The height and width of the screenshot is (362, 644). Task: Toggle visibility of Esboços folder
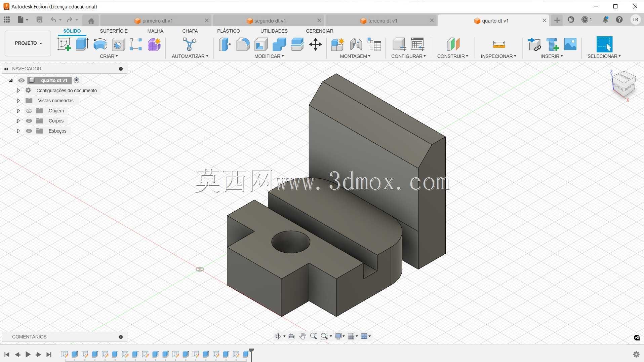point(29,131)
